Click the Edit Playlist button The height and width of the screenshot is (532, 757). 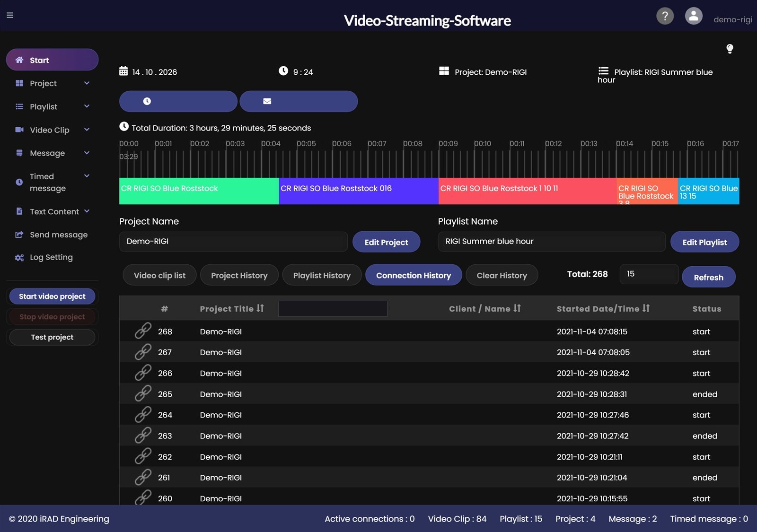[705, 242]
